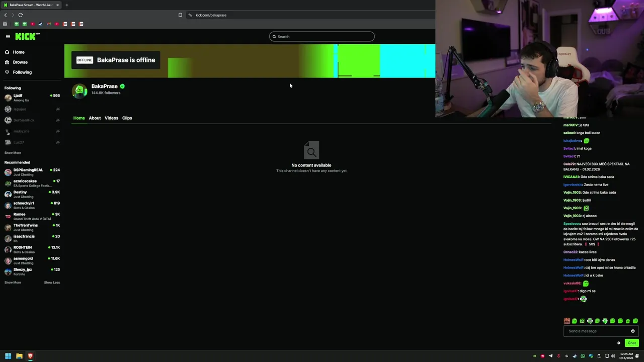Screen dimensions: 644x362
Task: Open Lux27 offline channel
Action: (x=31, y=142)
